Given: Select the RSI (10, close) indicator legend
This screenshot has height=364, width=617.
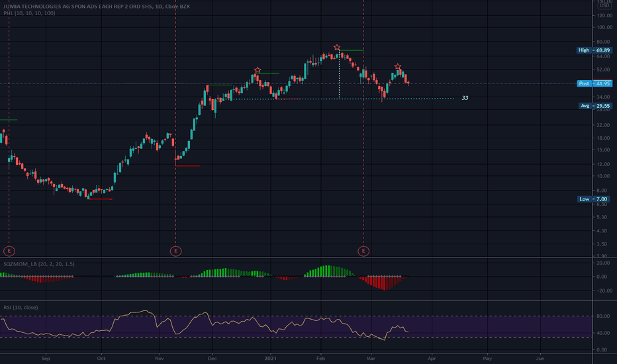Looking at the screenshot, I should coord(21,307).
